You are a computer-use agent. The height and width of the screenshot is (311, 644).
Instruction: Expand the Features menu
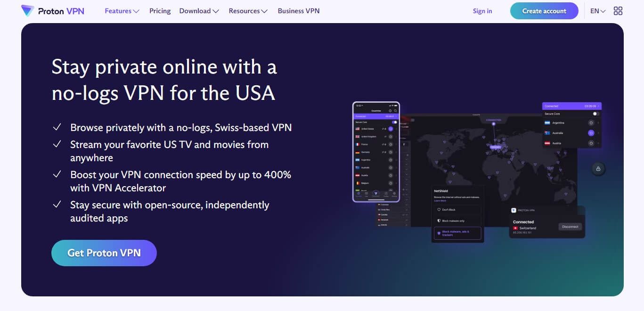click(x=122, y=11)
